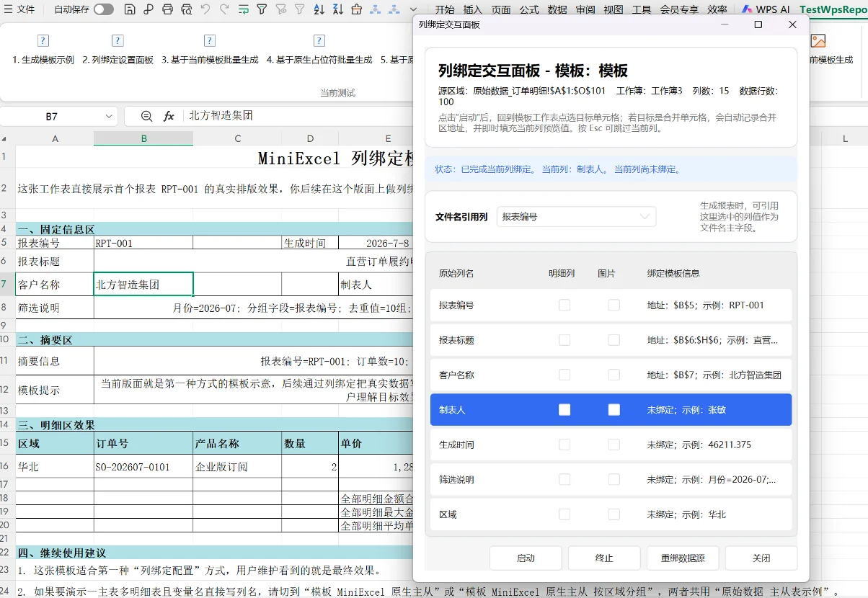This screenshot has width=868, height=598.
Task: Click the Print icon in quick toolbar
Action: 167,9
